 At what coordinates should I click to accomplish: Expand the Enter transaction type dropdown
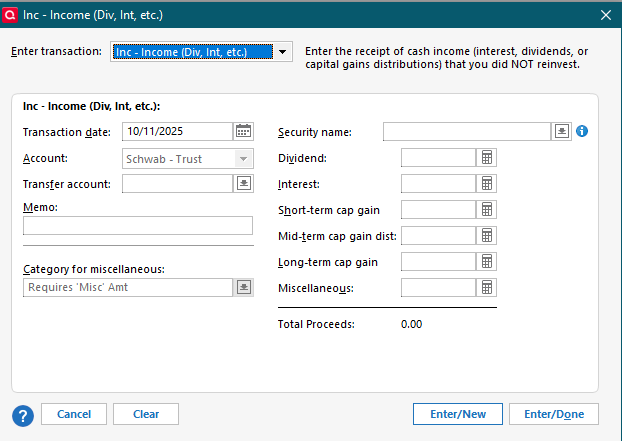pos(284,52)
